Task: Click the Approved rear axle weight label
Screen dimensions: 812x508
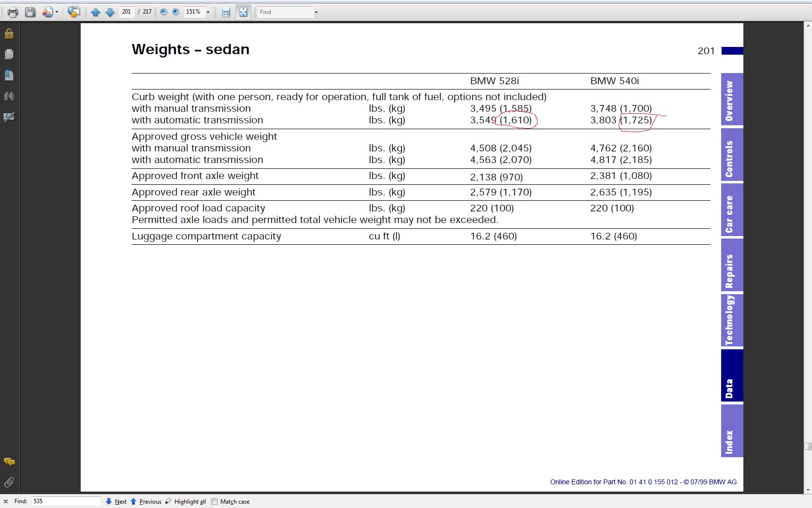Action: point(193,192)
